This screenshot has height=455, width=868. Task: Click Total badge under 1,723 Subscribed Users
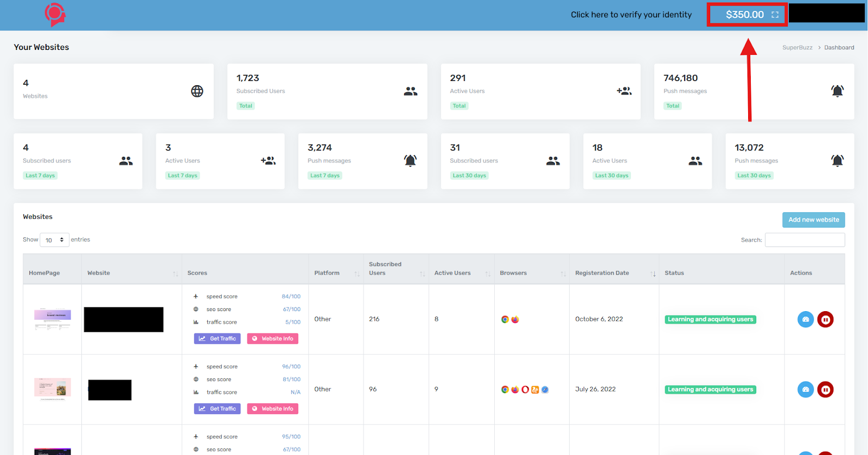coord(246,106)
